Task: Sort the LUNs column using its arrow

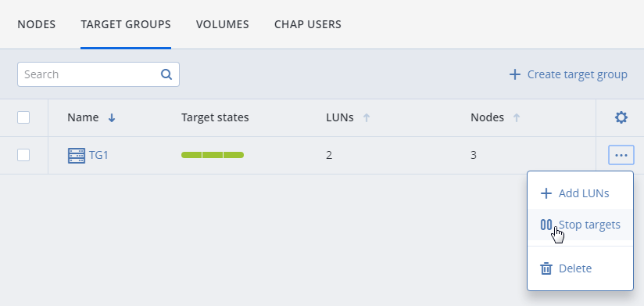Action: point(367,118)
